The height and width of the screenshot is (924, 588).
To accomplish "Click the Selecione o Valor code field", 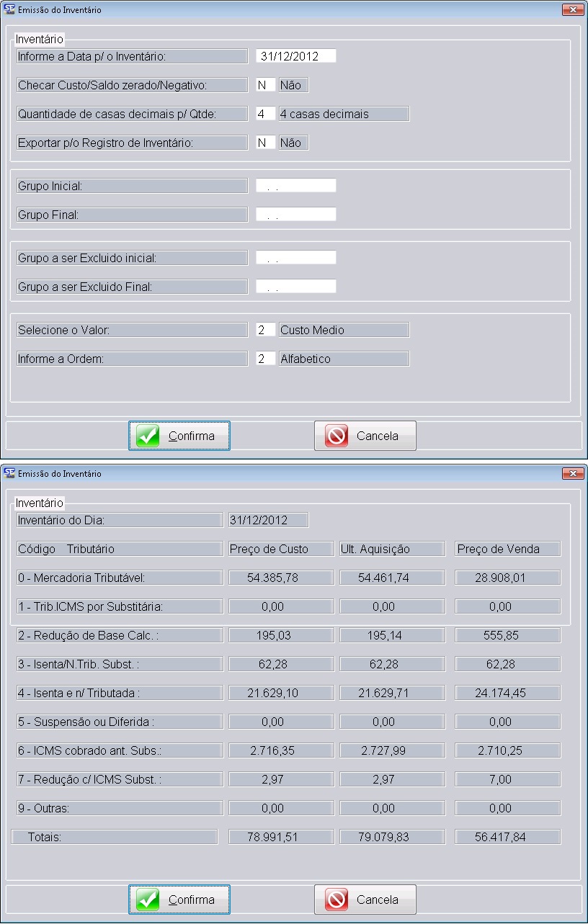I will pos(265,330).
